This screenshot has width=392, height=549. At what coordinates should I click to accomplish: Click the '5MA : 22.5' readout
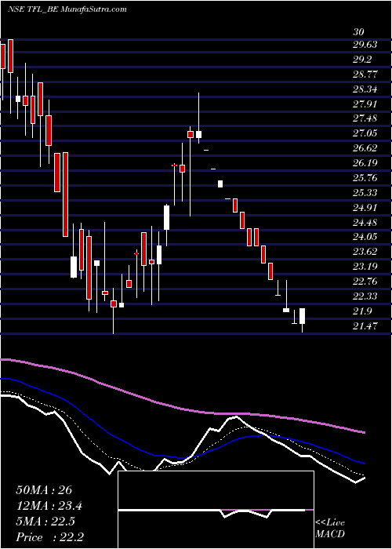45,522
